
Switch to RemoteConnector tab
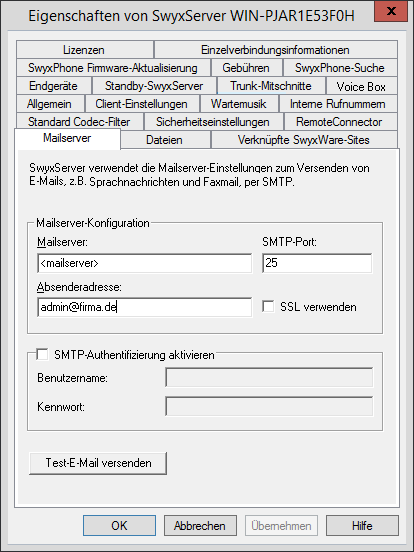coord(340,122)
